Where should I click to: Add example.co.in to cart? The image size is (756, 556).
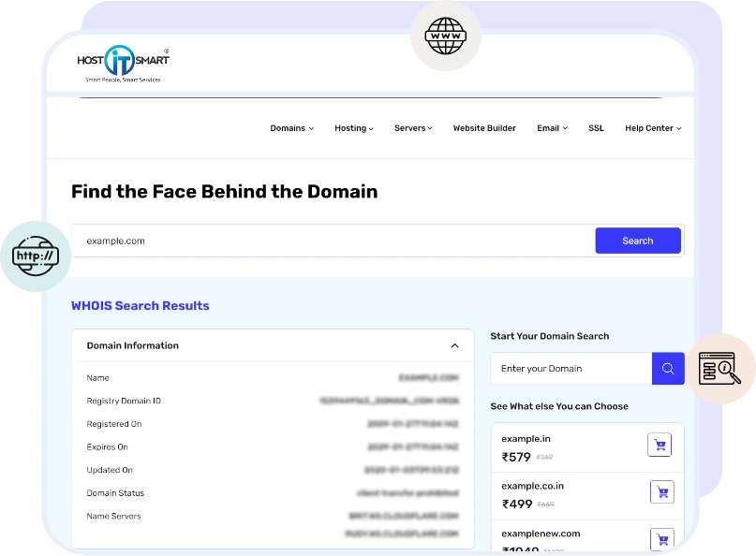pyautogui.click(x=662, y=492)
